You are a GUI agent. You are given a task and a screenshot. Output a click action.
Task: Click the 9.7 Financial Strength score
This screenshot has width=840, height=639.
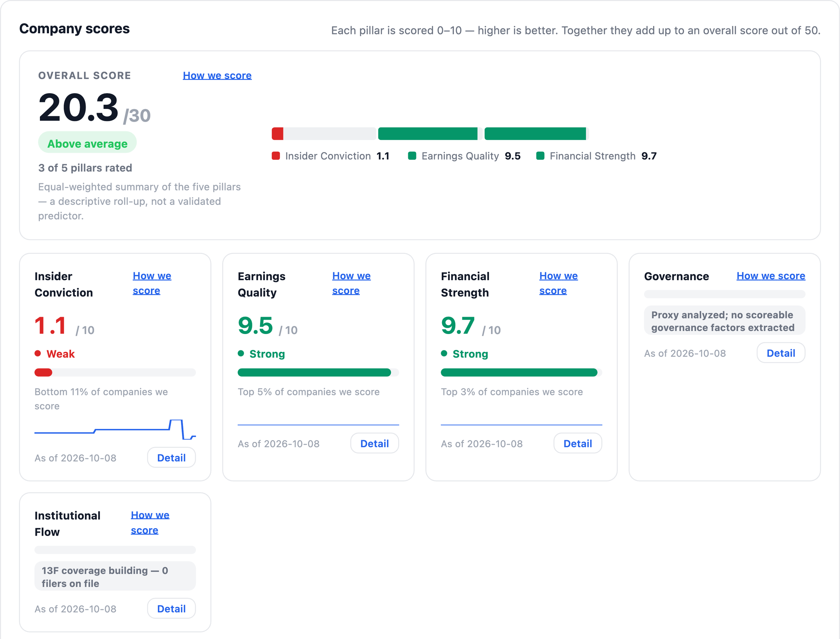(x=458, y=326)
